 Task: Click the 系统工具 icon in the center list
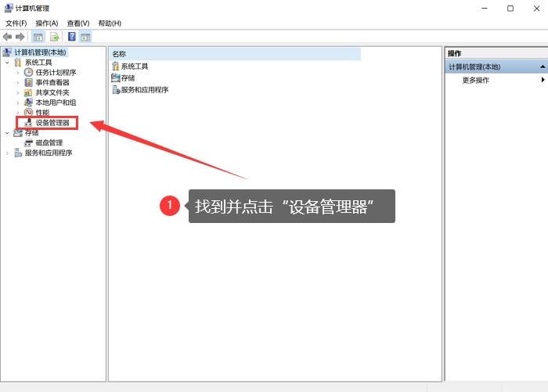pyautogui.click(x=116, y=67)
